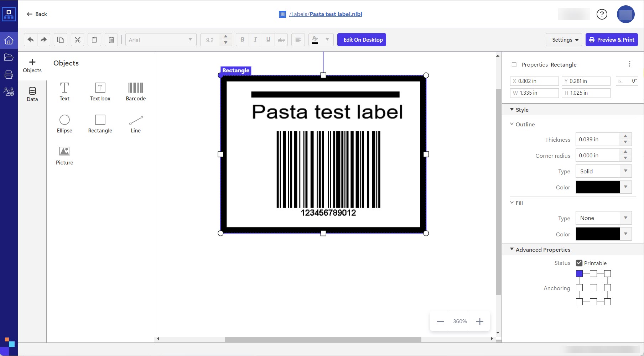Open the outline Type Solid dropdown
644x356 pixels.
point(603,171)
